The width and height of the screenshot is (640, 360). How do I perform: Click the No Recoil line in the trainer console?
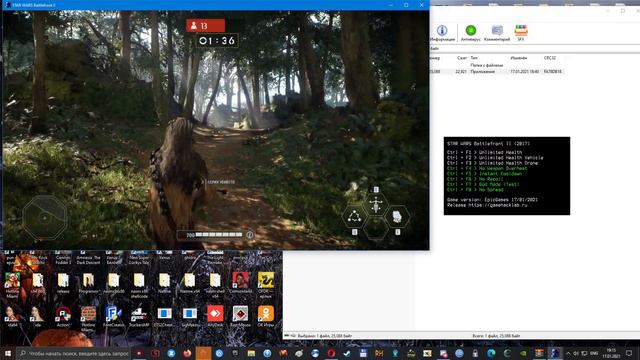point(475,179)
